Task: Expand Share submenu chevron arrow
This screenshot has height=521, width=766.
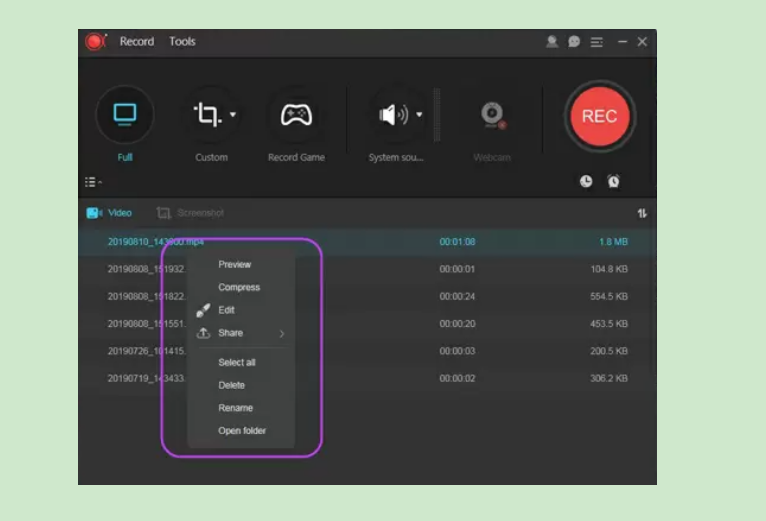Action: click(x=282, y=334)
